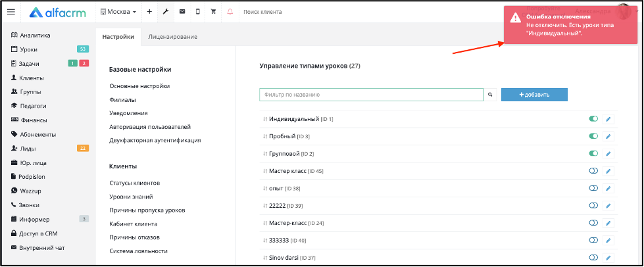Open the envelope mail icon

click(x=182, y=12)
